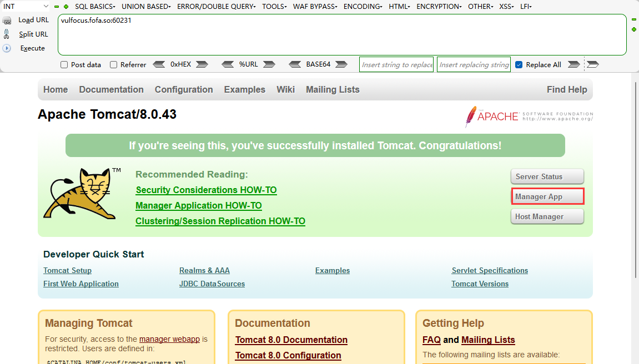Click the Server Status button

tap(547, 176)
